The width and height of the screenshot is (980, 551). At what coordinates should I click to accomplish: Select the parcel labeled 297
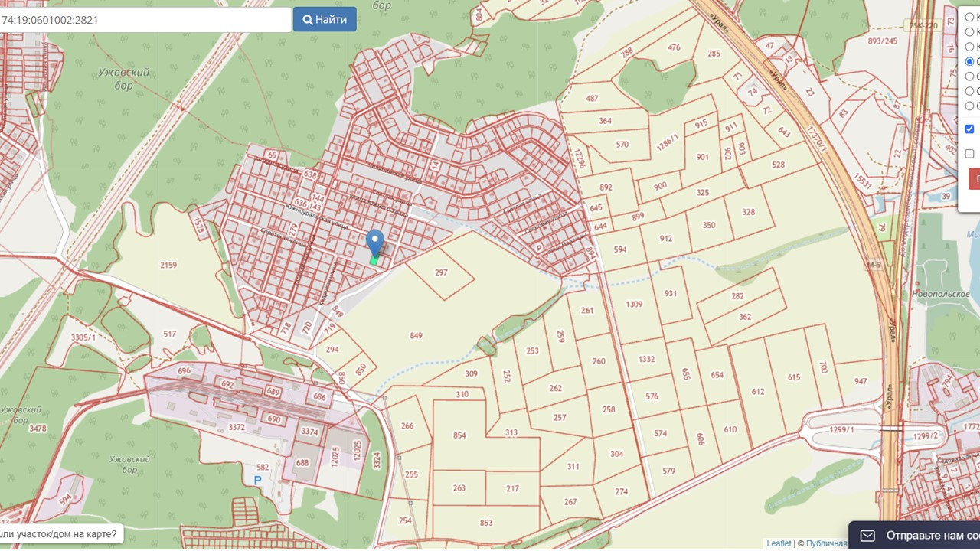pyautogui.click(x=440, y=272)
